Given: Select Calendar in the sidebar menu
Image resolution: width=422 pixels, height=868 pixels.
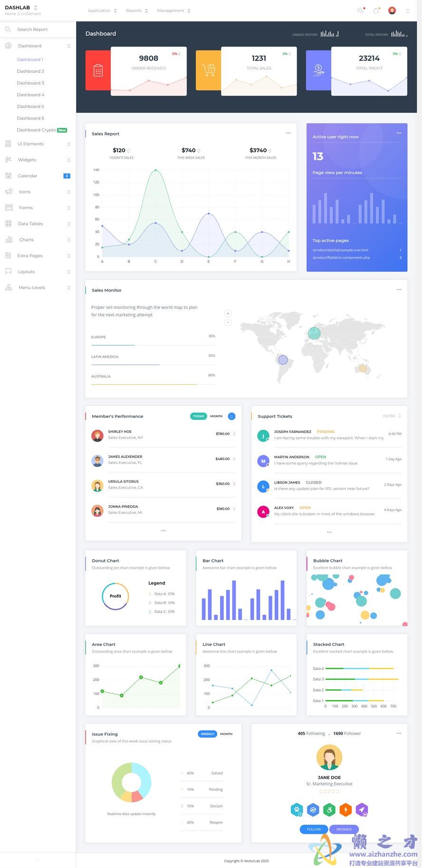Looking at the screenshot, I should [x=28, y=176].
